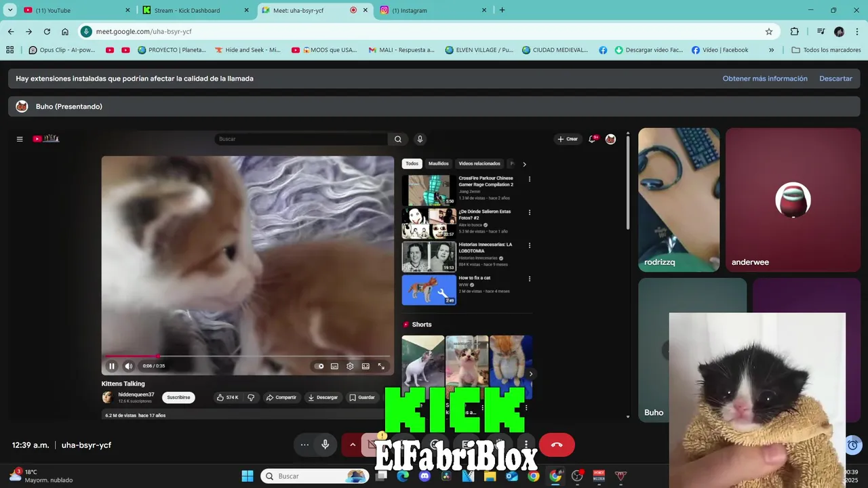Select anderwee participant tile
Image resolution: width=868 pixels, height=488 pixels.
[793, 200]
